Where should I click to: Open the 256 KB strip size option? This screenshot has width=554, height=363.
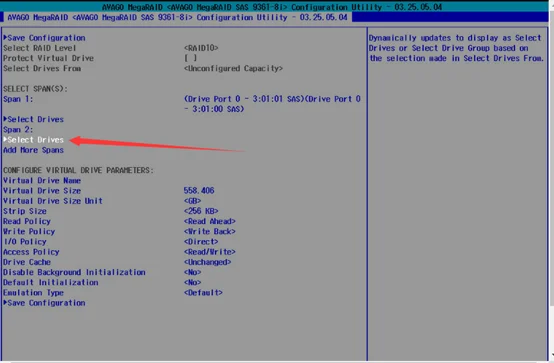[x=201, y=211]
